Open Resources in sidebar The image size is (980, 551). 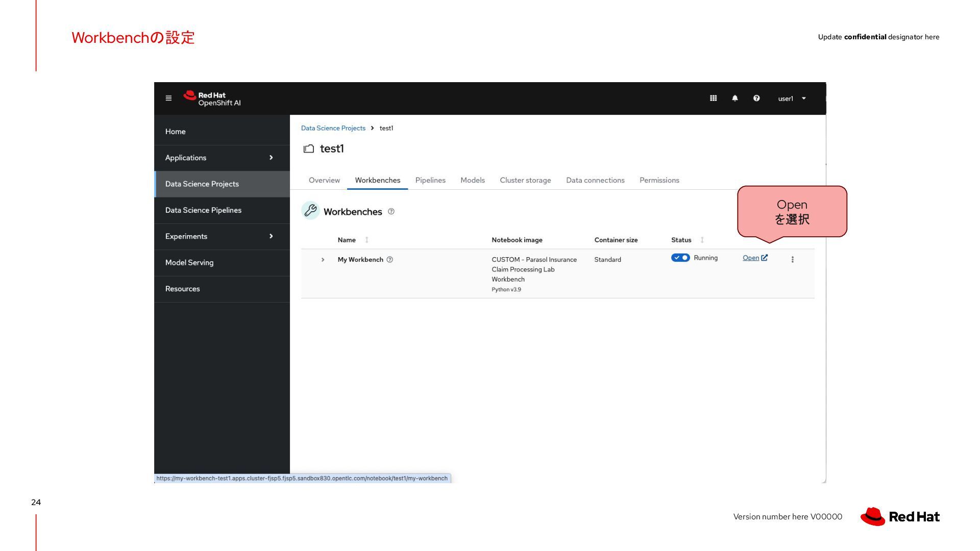tap(222, 289)
